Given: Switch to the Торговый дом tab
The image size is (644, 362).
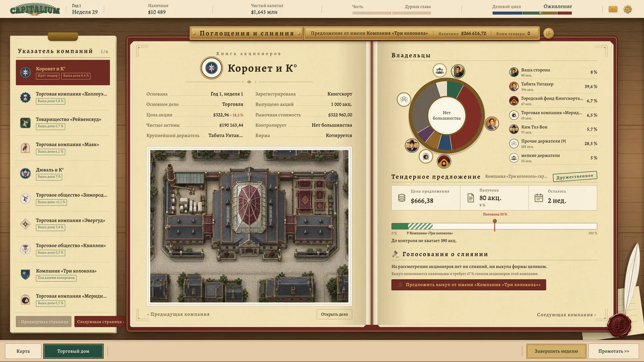Looking at the screenshot, I should [x=73, y=351].
